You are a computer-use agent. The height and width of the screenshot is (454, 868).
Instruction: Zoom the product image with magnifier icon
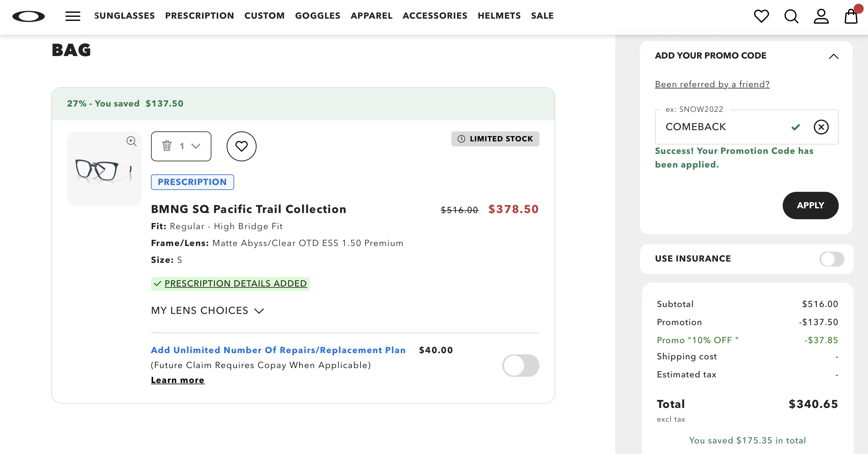coord(131,141)
